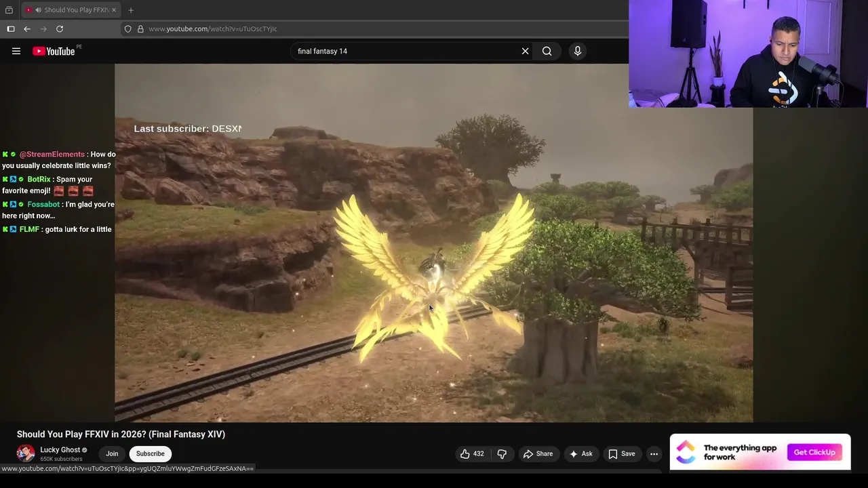
Task: Clear the search box with X icon
Action: (x=525, y=51)
